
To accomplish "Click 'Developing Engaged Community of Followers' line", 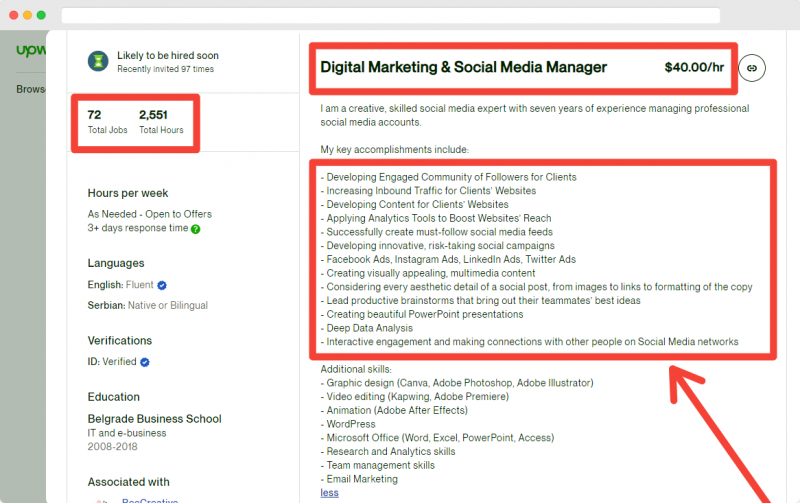I will pyautogui.click(x=448, y=177).
